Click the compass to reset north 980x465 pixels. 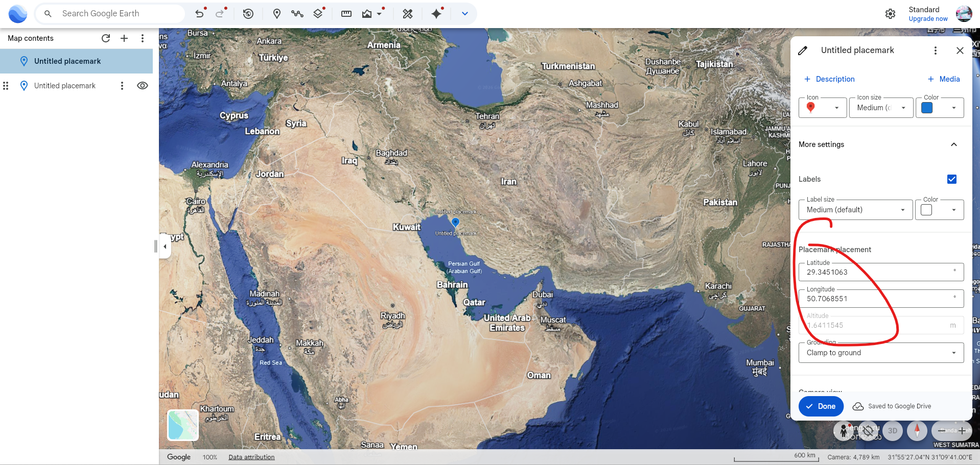(x=917, y=431)
